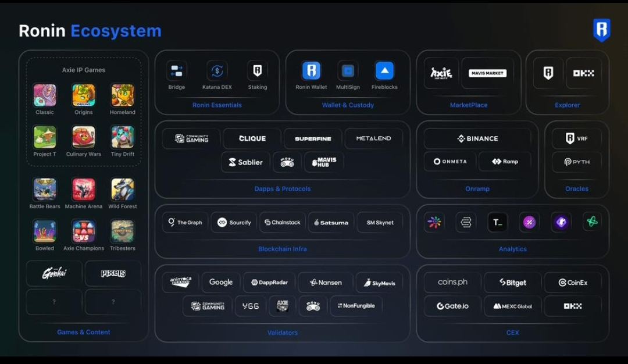Click the Ronin explorer shield icon
Viewport: 628px width, 364px height.
coord(548,73)
